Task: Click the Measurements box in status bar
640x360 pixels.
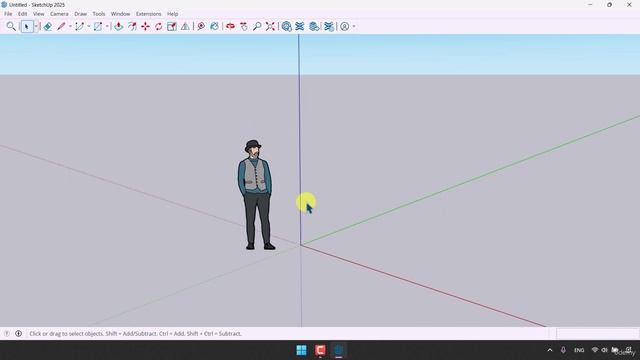Action: (x=597, y=333)
